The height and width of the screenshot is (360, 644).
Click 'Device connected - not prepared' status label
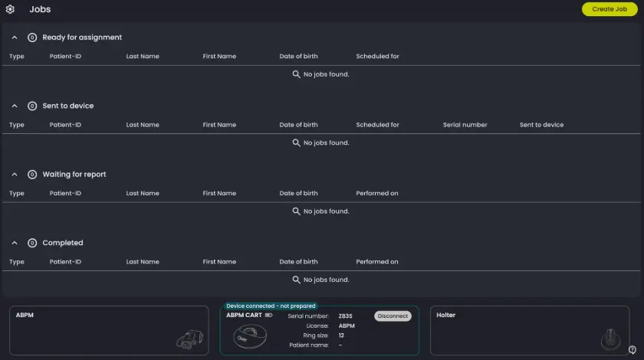[x=271, y=306]
